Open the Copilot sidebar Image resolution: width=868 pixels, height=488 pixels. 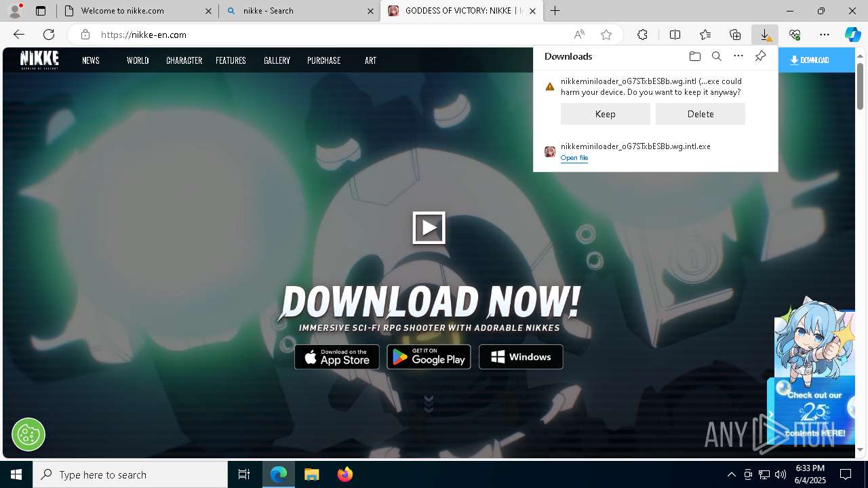click(x=852, y=35)
